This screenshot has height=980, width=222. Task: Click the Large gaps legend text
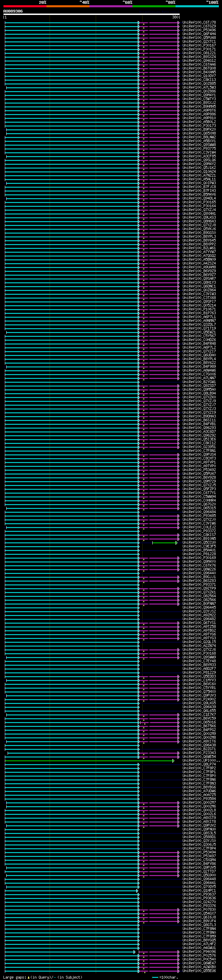tap(43, 977)
